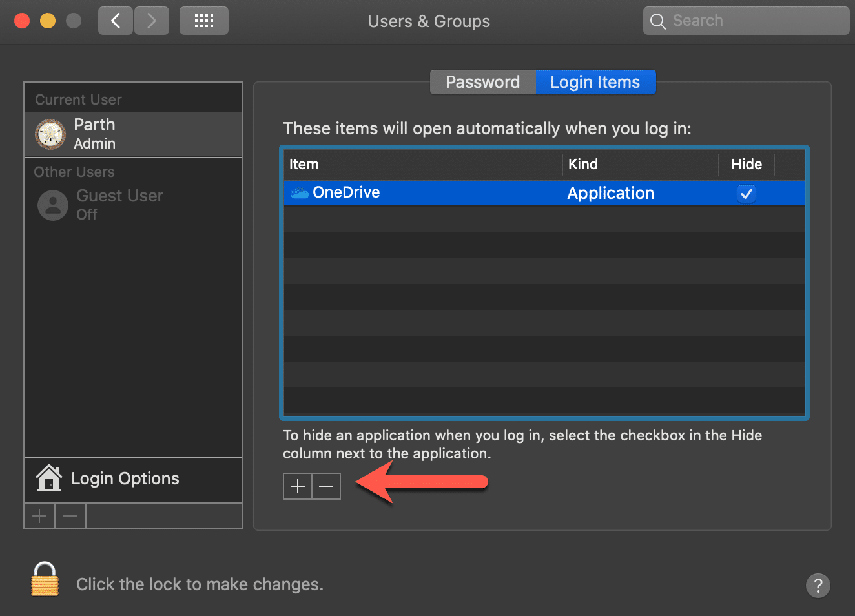Add a user account with sidebar plus
This screenshot has height=616, width=855.
pos(39,516)
